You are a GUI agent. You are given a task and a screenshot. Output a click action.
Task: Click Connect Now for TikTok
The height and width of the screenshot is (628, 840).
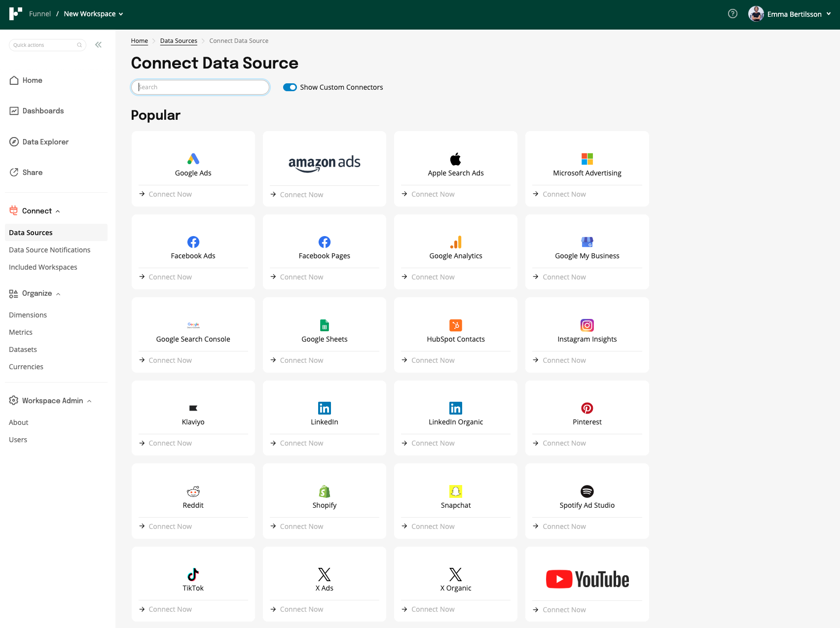(166, 609)
